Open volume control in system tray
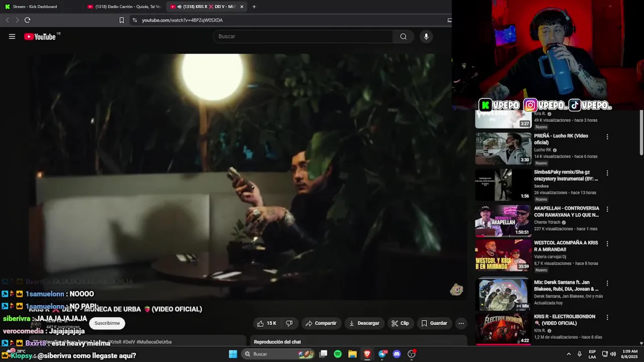 pyautogui.click(x=613, y=354)
